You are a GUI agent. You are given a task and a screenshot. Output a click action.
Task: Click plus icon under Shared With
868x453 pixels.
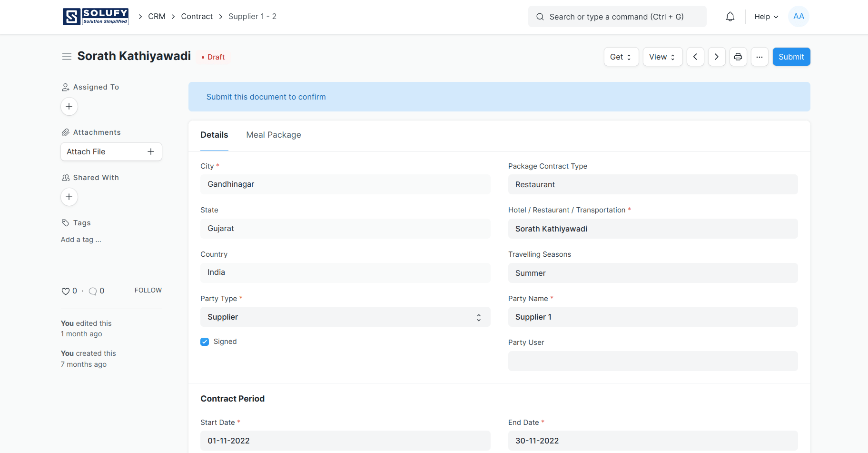click(69, 197)
